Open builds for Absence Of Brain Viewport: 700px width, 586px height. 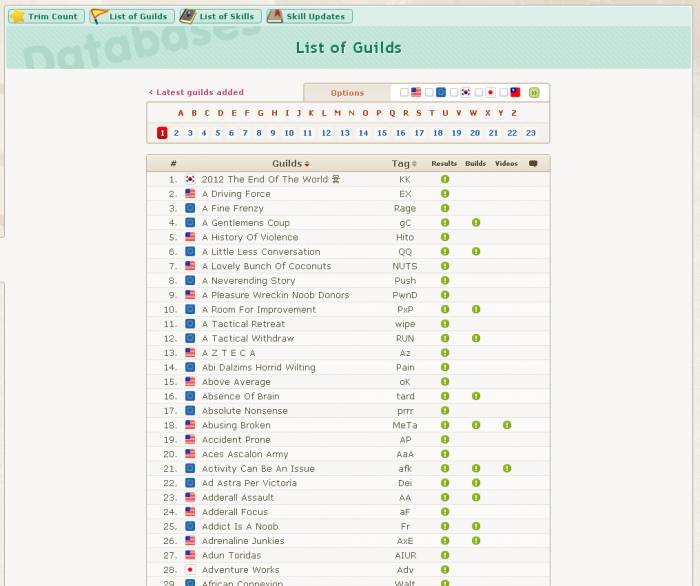point(476,396)
